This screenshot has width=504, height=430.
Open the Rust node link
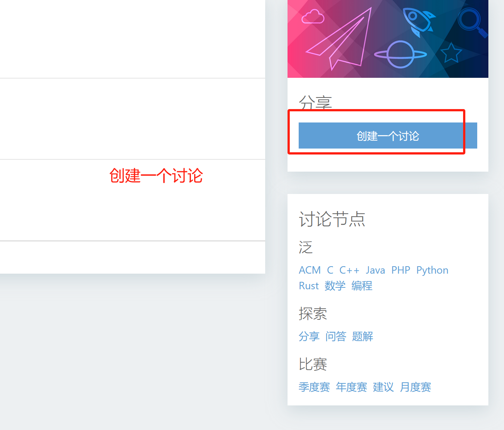click(x=309, y=286)
